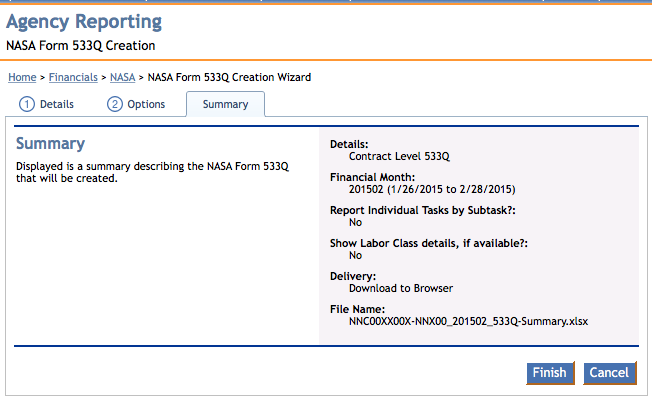
Task: Go to the Home breadcrumb link
Action: (22, 77)
